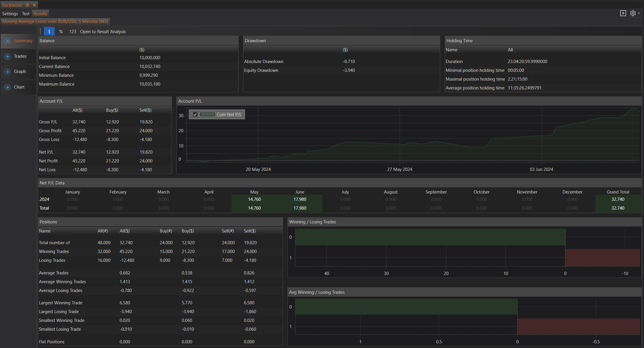This screenshot has height=348, width=644.
Task: Uncheck the Cum Net P/L checkbox
Action: (195, 115)
